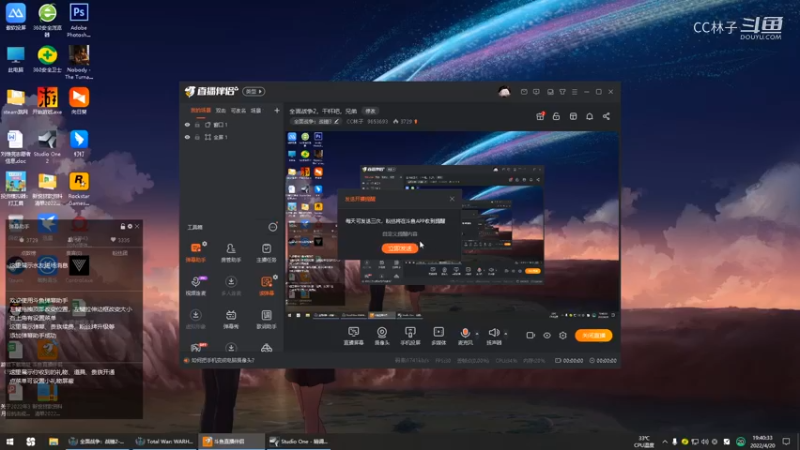The height and width of the screenshot is (450, 800).
Task: Toggle the lock on the danmaku helper overlay
Action: coord(122,226)
